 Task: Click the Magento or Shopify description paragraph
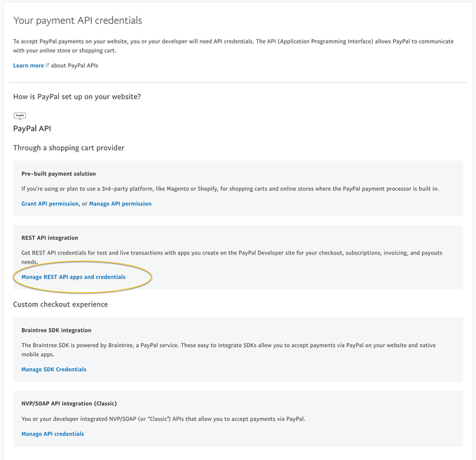point(230,189)
